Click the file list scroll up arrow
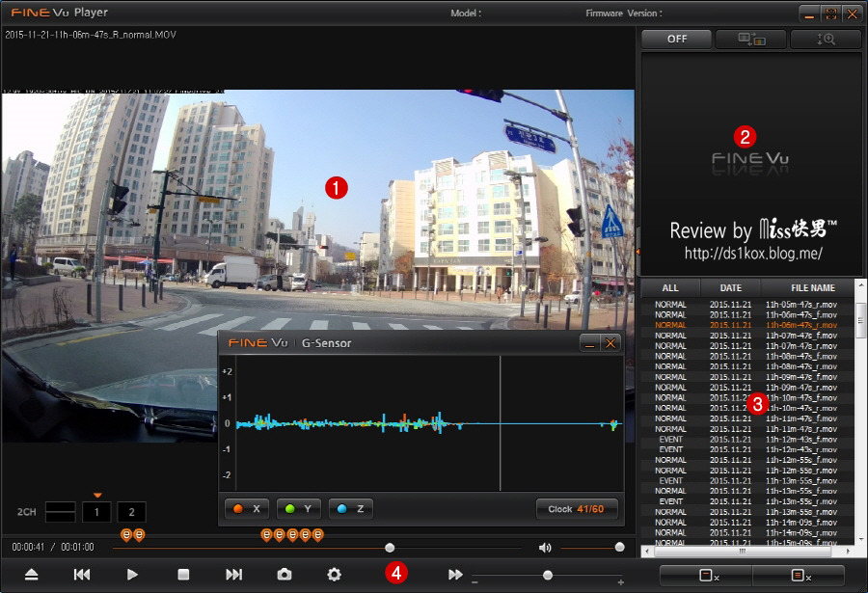The image size is (868, 593). pos(860,284)
